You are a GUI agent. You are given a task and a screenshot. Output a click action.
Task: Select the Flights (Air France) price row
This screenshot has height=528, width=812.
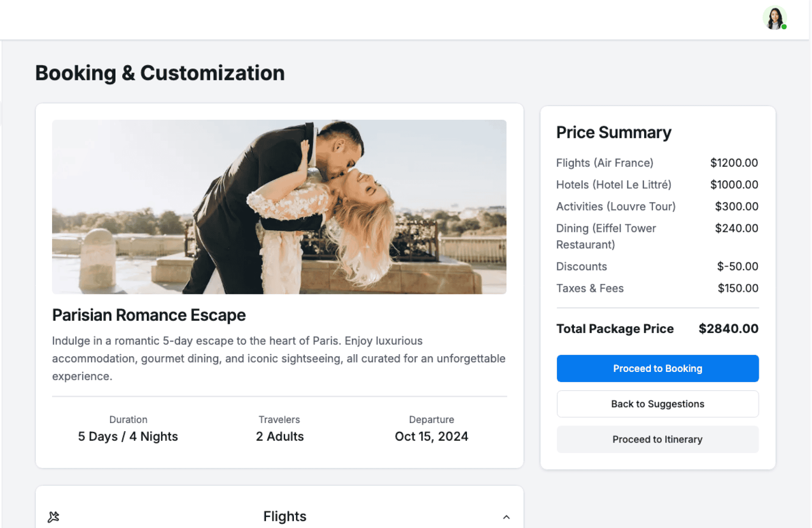coord(604,163)
